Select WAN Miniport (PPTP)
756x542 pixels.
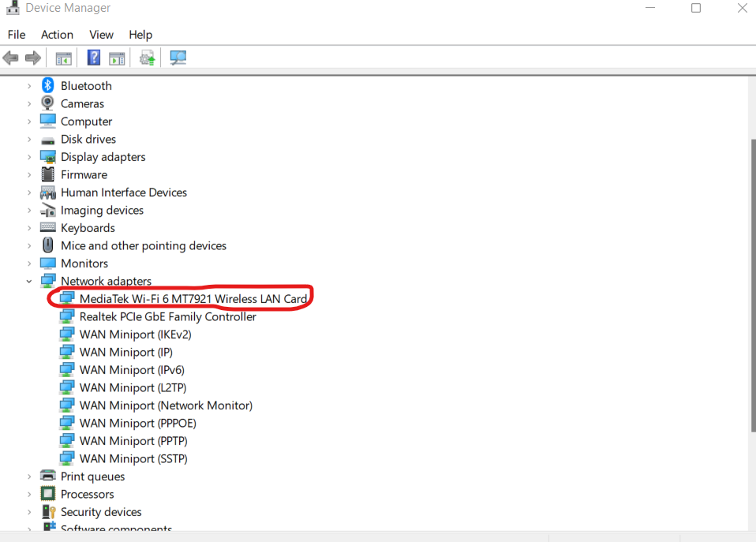133,441
